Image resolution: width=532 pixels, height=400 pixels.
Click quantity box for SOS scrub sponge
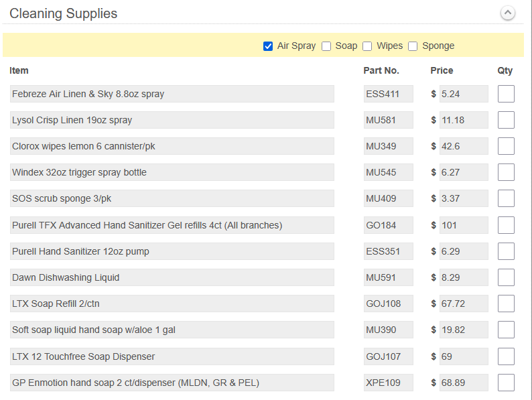click(506, 198)
